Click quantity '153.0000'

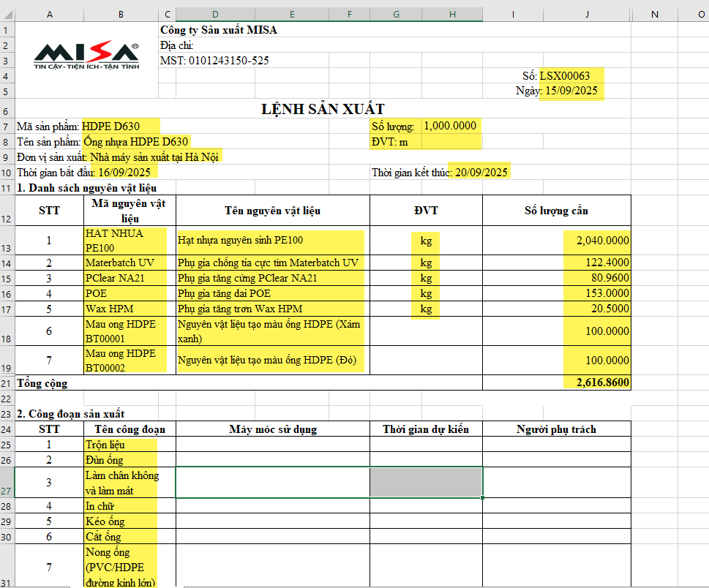click(607, 293)
